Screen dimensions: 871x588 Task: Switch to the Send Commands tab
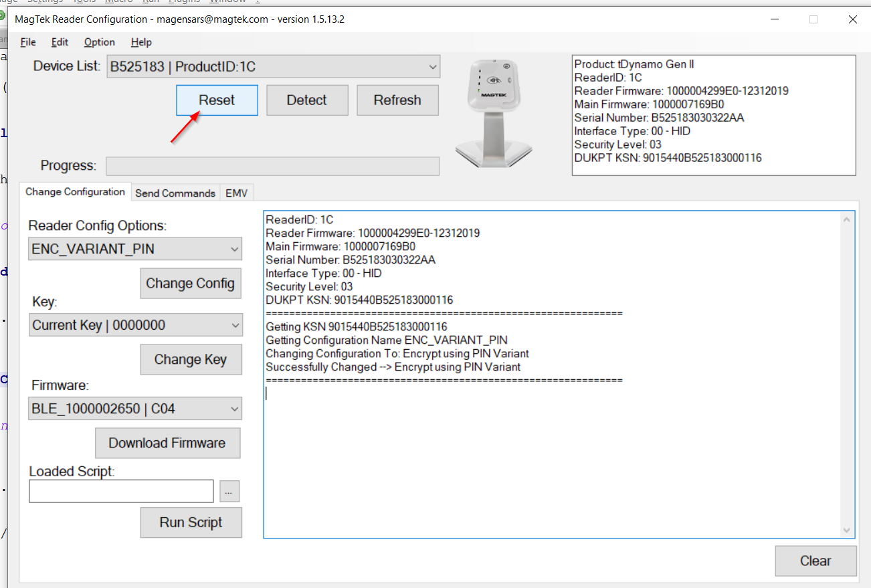(x=175, y=193)
